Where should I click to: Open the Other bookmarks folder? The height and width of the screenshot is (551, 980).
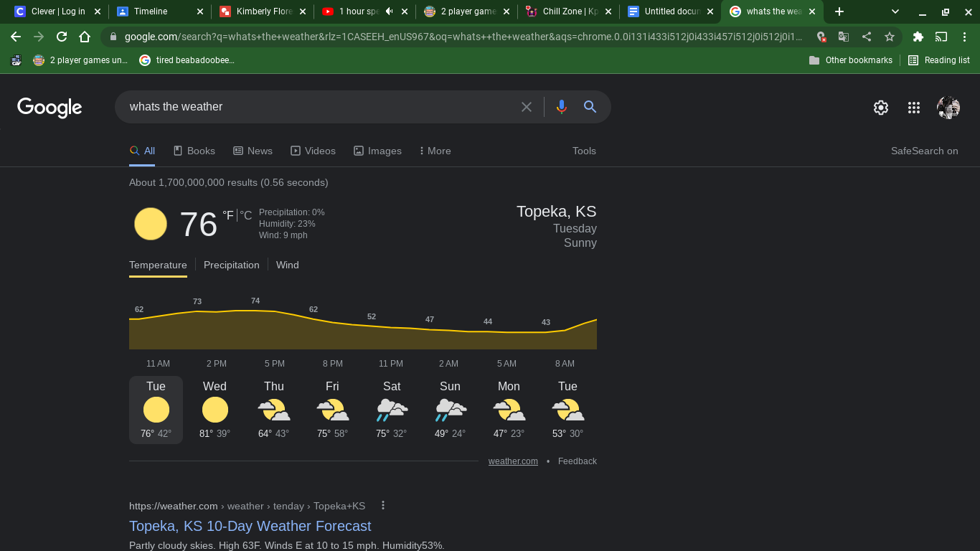[x=850, y=60]
